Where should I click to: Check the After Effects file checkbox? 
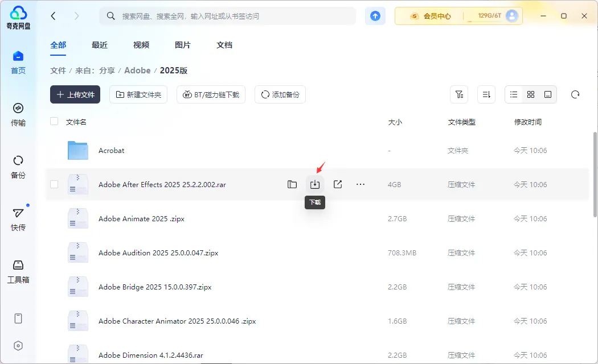(54, 184)
